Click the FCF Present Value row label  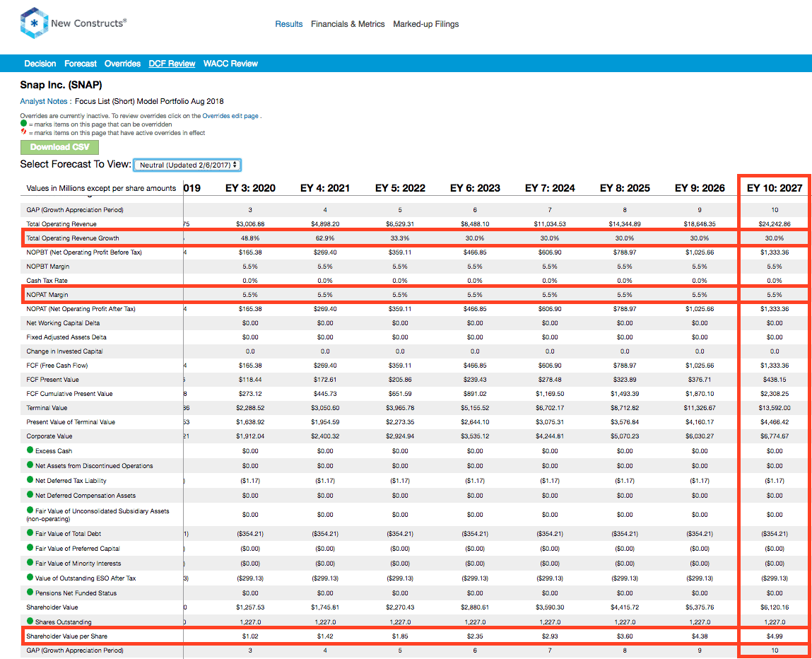click(52, 380)
